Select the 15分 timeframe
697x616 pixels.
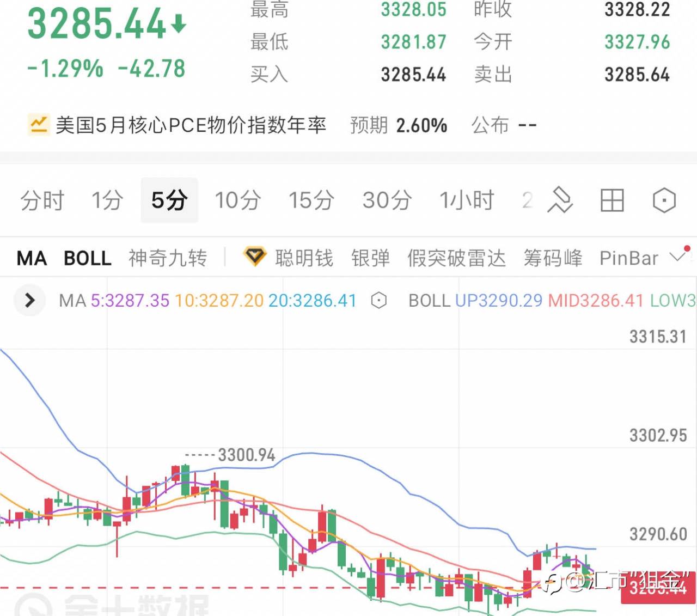(x=311, y=200)
